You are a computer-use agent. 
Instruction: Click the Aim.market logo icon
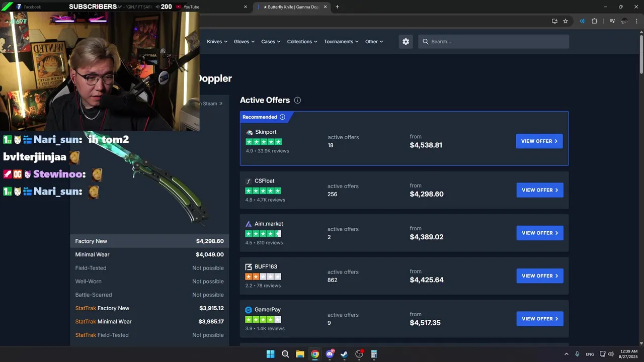tap(249, 224)
